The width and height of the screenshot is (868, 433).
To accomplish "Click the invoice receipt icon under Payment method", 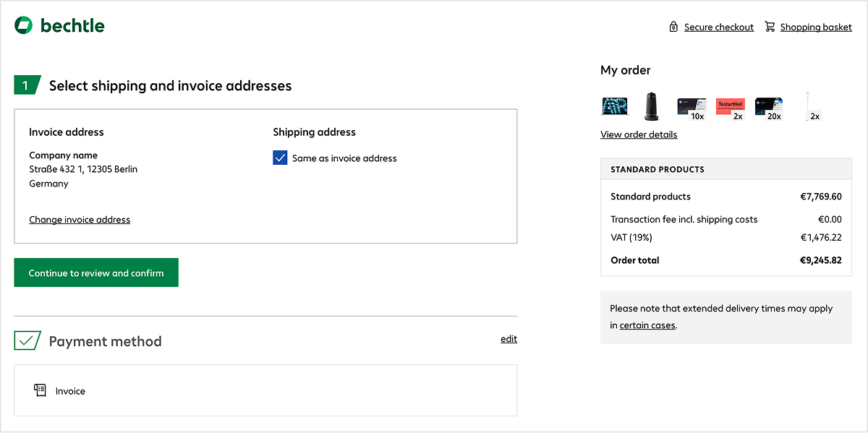I will pyautogui.click(x=40, y=390).
